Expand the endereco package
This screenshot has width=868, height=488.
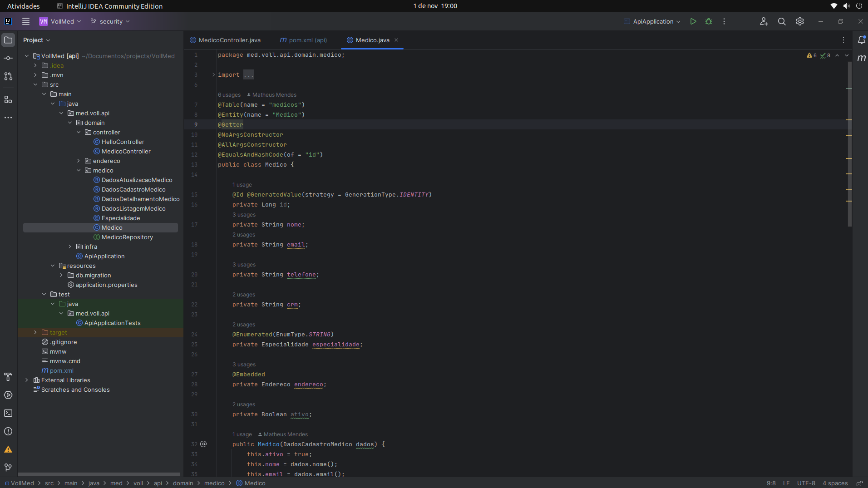(79, 161)
